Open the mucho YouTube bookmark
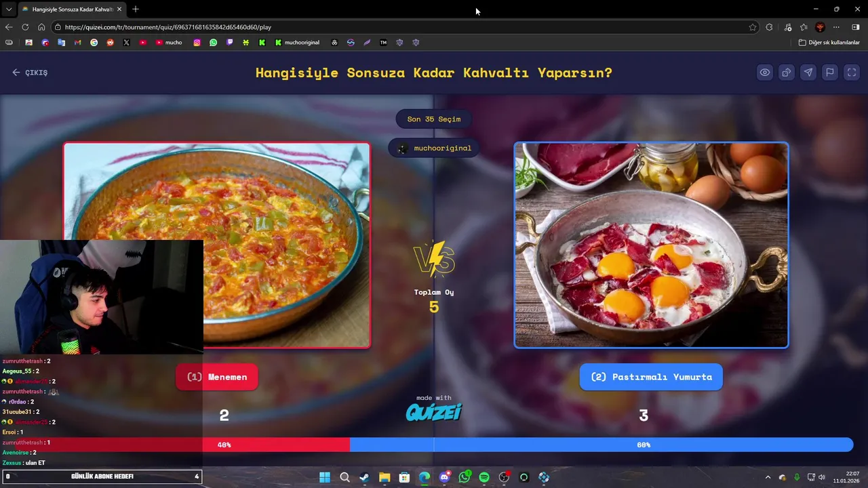Image resolution: width=868 pixels, height=488 pixels. [169, 42]
